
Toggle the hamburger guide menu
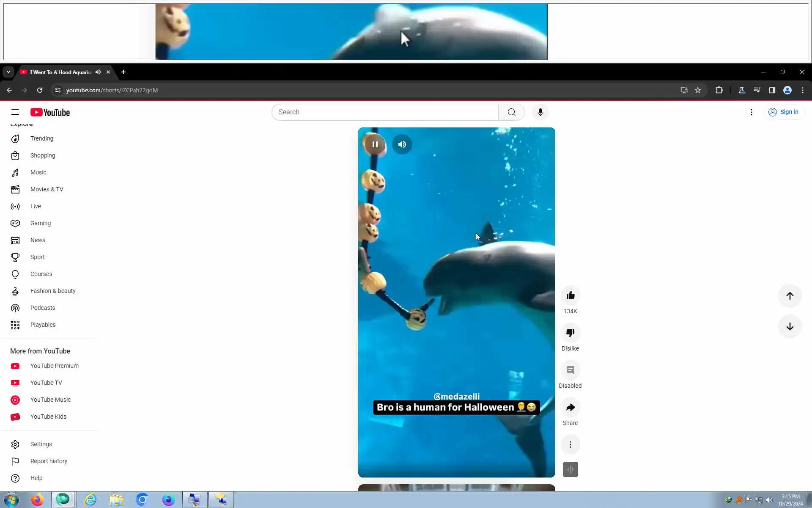15,112
